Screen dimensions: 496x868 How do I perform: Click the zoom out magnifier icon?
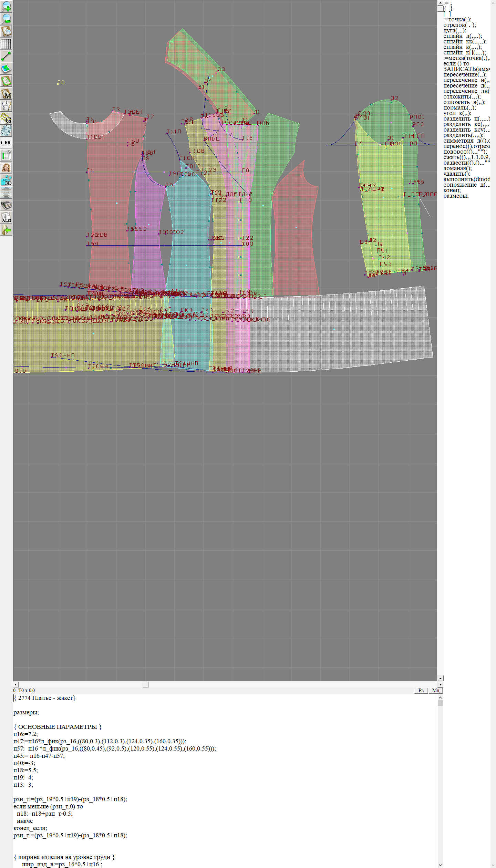[x=6, y=19]
